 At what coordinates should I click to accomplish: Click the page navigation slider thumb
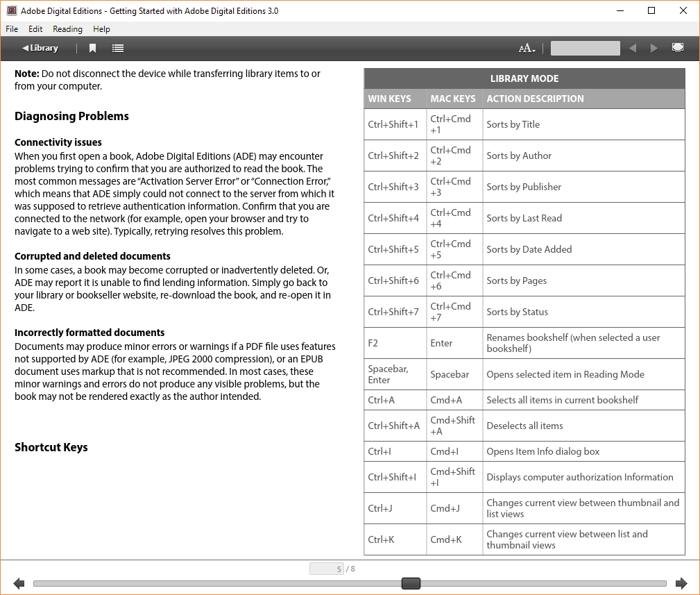click(x=411, y=583)
